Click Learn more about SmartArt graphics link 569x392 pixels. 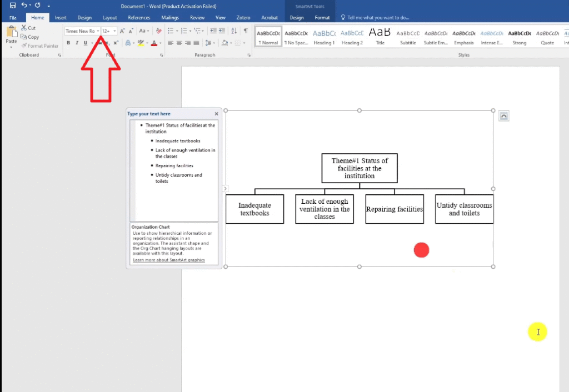click(169, 260)
